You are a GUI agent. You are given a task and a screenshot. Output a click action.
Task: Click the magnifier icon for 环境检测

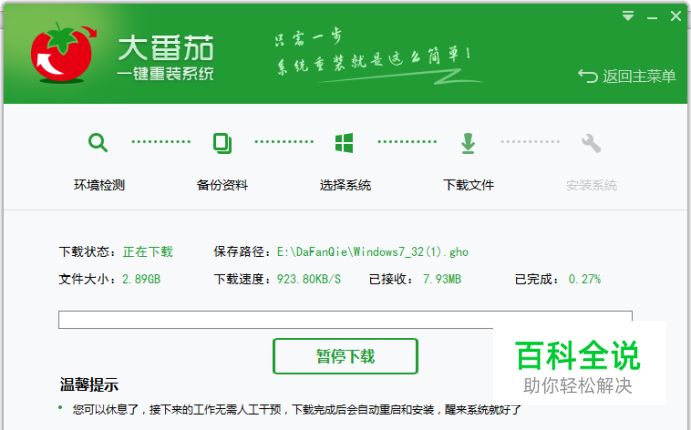tap(98, 143)
